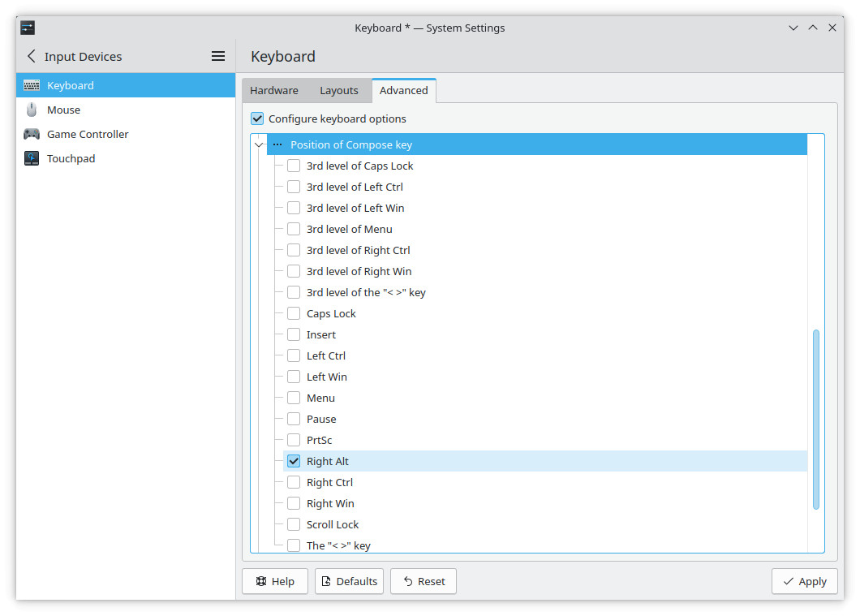This screenshot has width=860, height=616.
Task: Click the Reset button
Action: [424, 581]
